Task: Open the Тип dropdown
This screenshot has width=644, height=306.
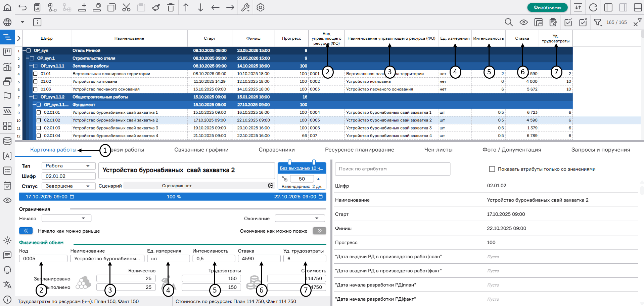Action: click(68, 166)
